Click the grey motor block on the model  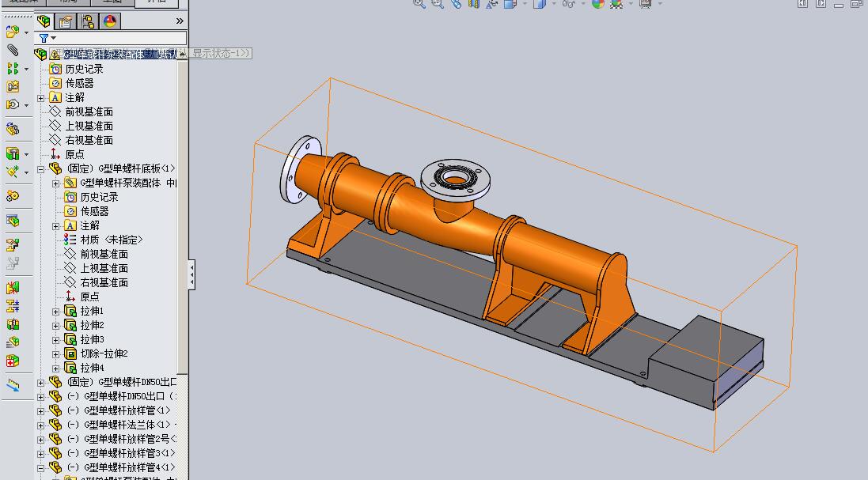pyautogui.click(x=707, y=361)
